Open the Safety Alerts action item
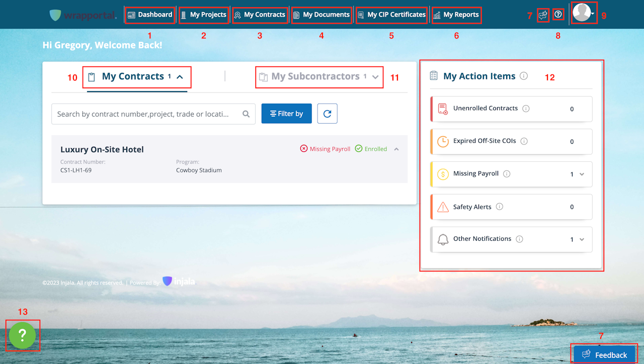The image size is (644, 364). pos(511,207)
